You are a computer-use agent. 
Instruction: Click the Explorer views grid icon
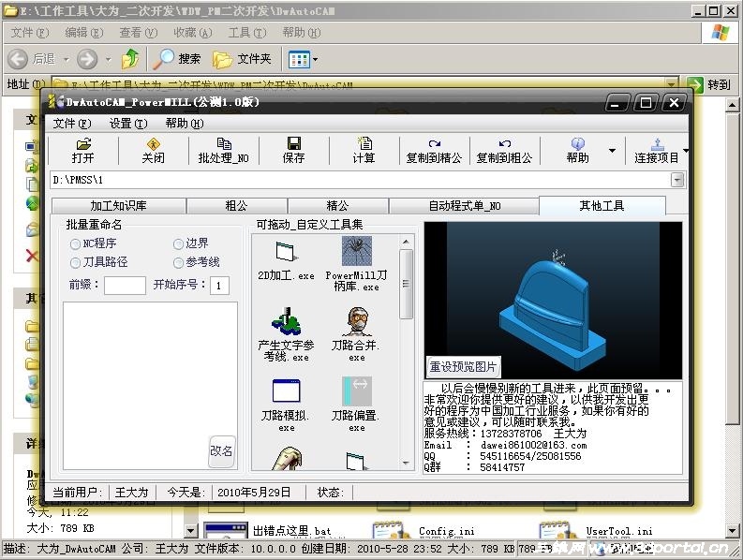(x=299, y=59)
